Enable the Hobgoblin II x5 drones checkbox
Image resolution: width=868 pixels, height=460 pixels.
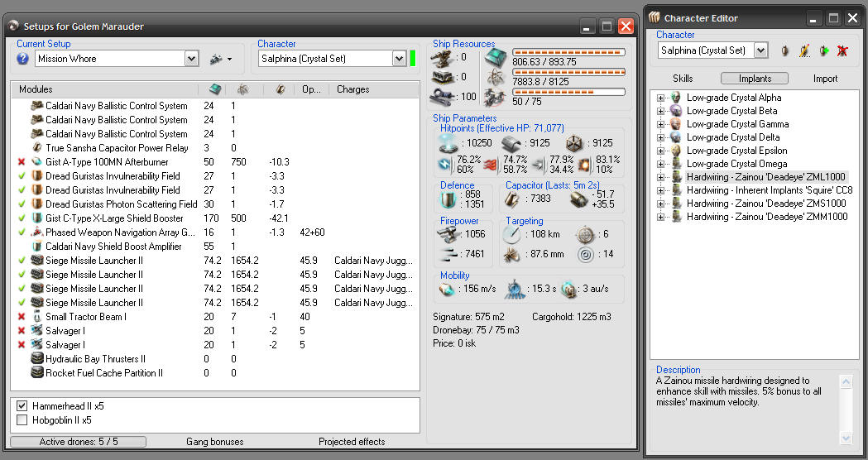[x=22, y=420]
